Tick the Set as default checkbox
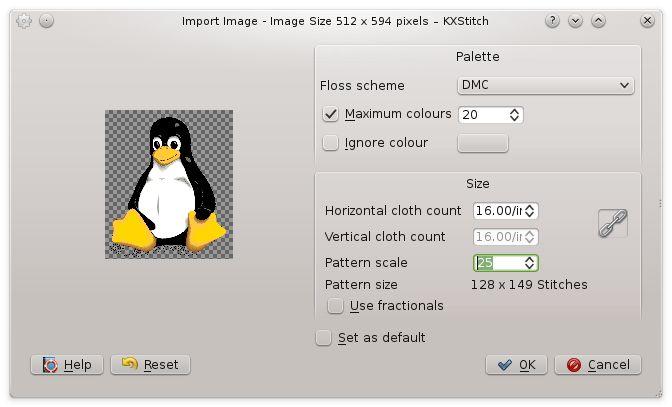672x407 pixels. (x=324, y=338)
